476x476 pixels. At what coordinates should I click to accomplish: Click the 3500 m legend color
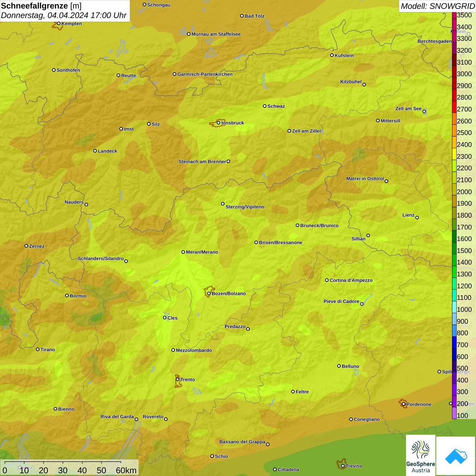coord(454,15)
